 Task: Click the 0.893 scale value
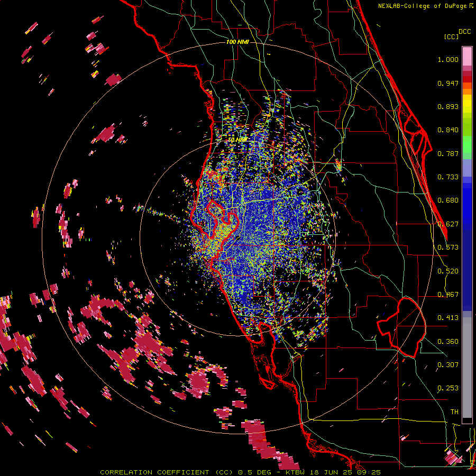448,106
